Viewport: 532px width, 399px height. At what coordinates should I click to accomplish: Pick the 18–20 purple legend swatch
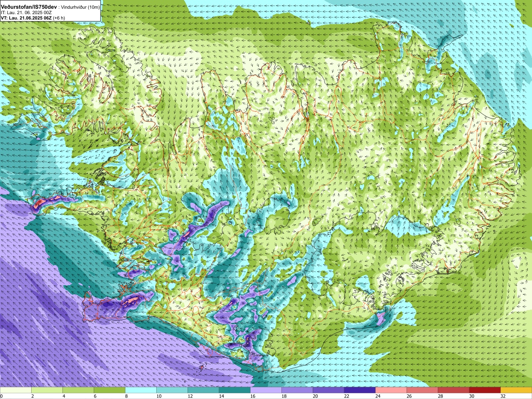(x=297, y=390)
